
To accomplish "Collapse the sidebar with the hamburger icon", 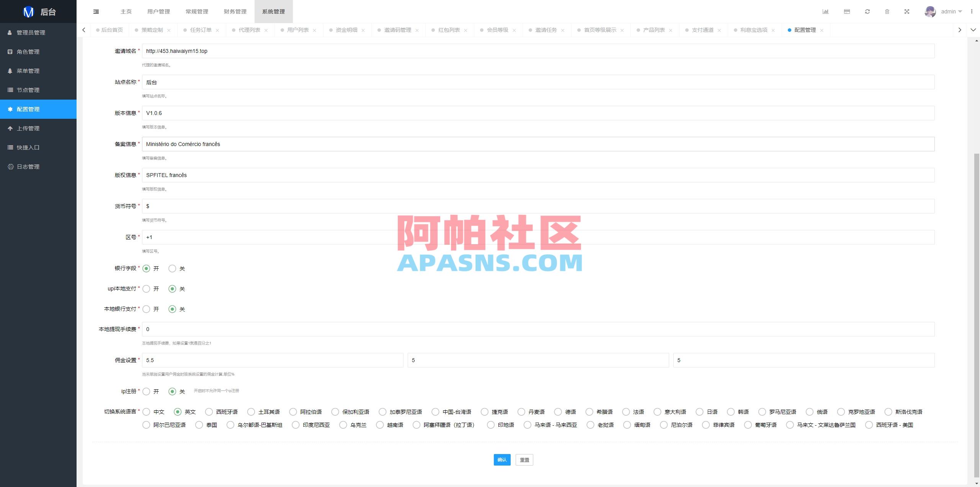I will click(96, 11).
